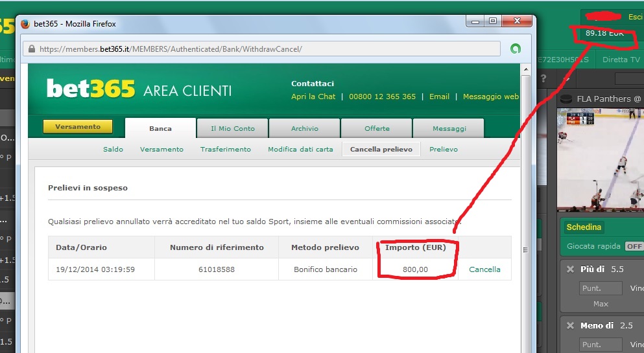Select Versamento in the Banca sub-menu
The height and width of the screenshot is (353, 644).
pyautogui.click(x=162, y=149)
